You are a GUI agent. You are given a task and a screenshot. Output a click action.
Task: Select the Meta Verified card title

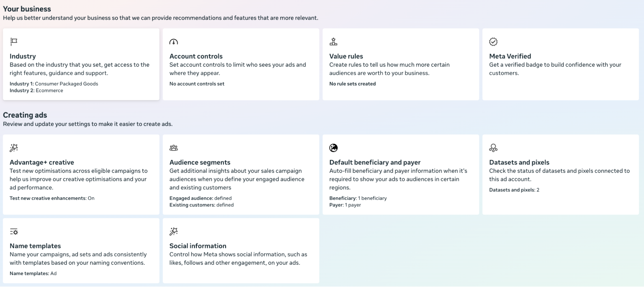click(x=510, y=56)
